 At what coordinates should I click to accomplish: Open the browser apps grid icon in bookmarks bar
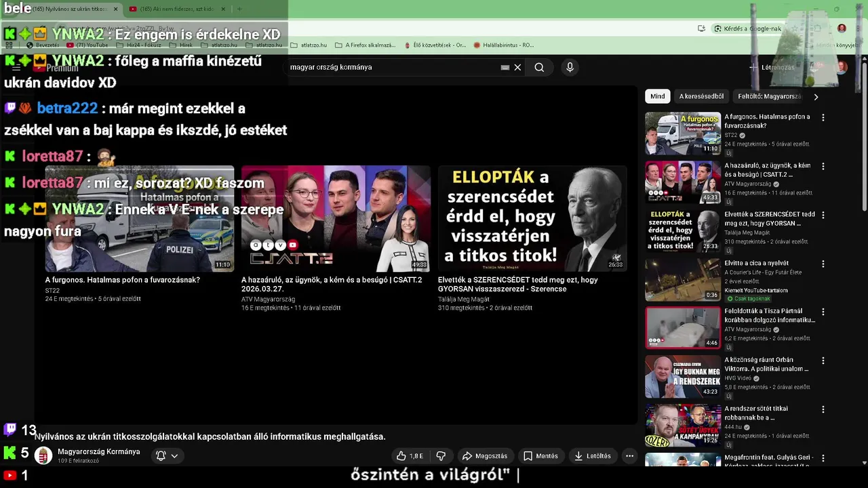tap(9, 45)
